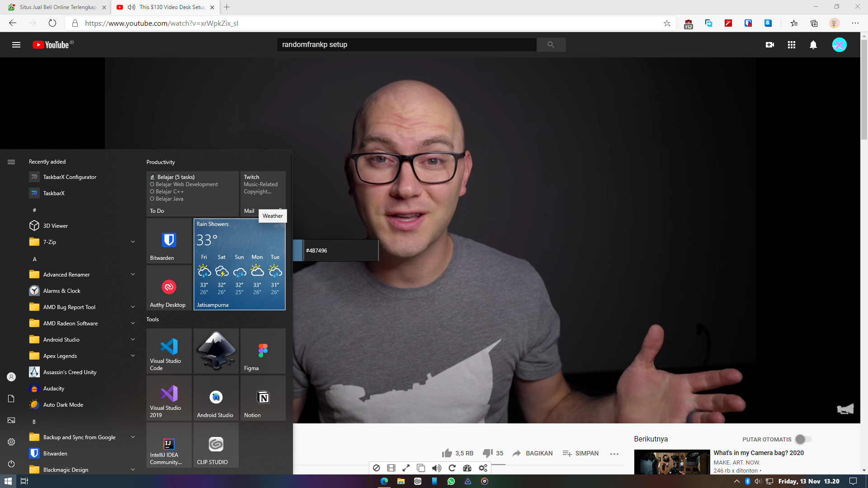Open Windows Start button on taskbar
Image resolution: width=868 pixels, height=488 pixels.
[x=8, y=481]
